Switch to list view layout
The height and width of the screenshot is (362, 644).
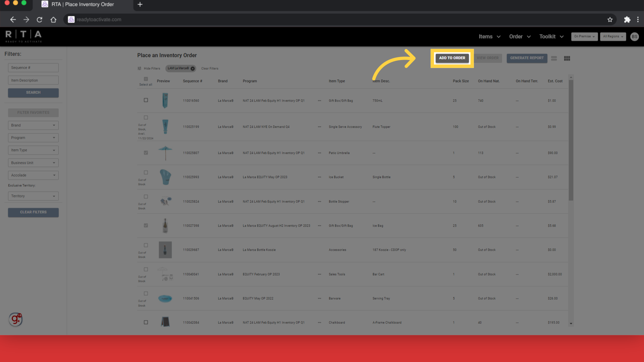(554, 58)
